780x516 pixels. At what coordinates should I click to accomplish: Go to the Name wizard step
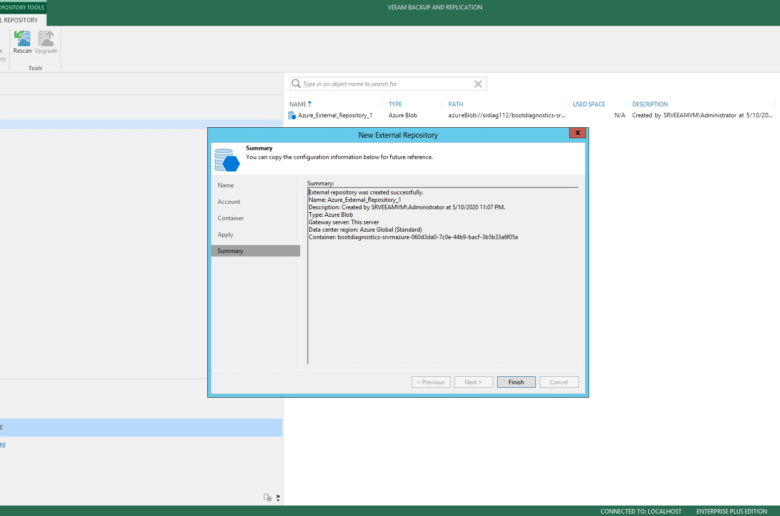pos(225,185)
